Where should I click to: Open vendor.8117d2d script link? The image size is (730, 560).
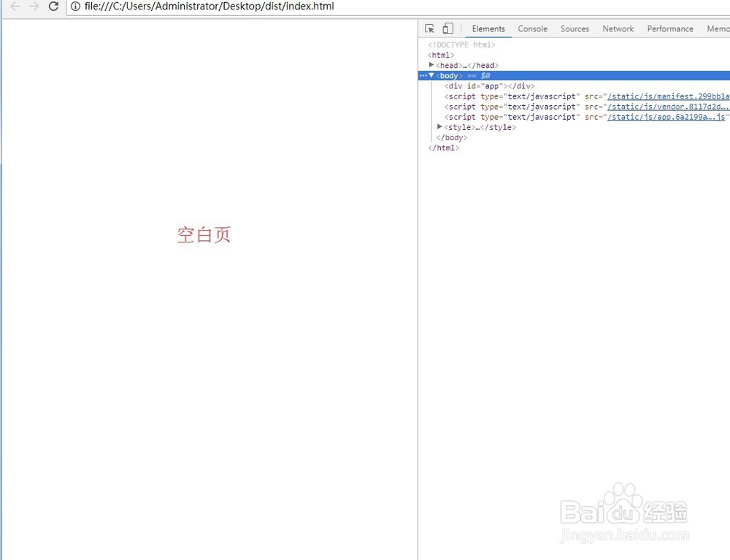tap(668, 107)
